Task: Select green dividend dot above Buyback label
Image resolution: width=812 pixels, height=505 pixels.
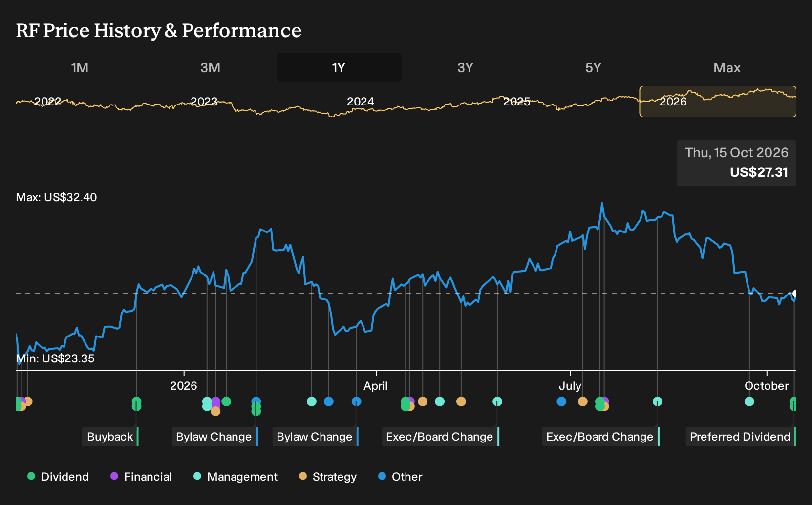Action: click(x=136, y=402)
